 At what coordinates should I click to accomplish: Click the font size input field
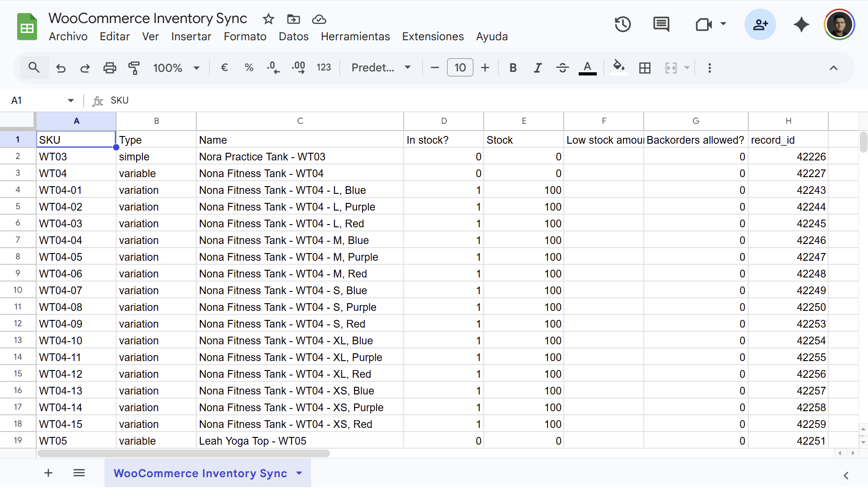(460, 68)
